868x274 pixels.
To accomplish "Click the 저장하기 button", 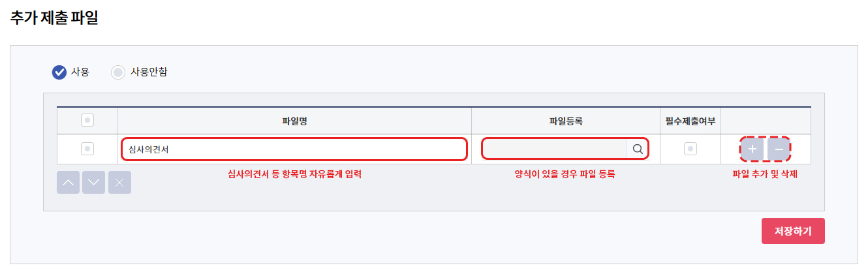I will (x=793, y=231).
